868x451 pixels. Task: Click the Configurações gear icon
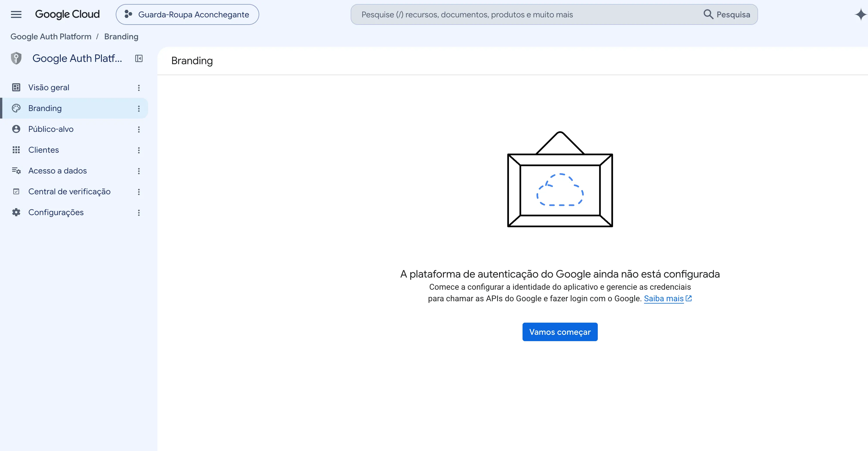[x=16, y=212]
